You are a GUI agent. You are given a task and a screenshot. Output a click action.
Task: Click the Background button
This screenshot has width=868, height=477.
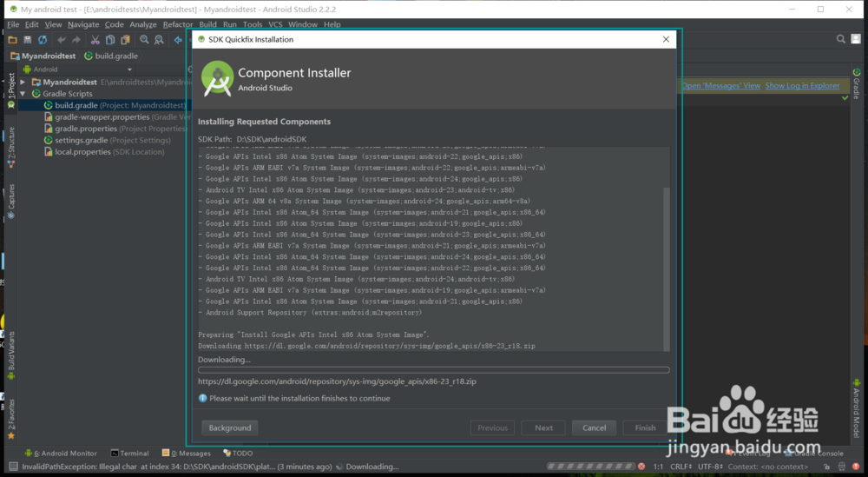230,427
